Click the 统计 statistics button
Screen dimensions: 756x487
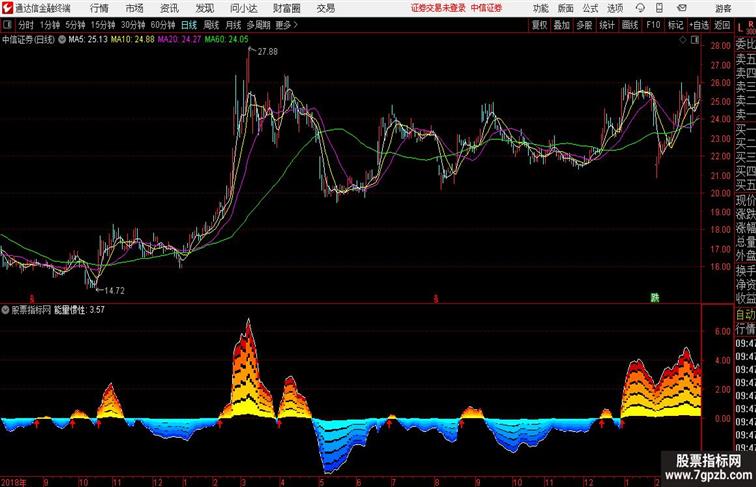click(607, 25)
